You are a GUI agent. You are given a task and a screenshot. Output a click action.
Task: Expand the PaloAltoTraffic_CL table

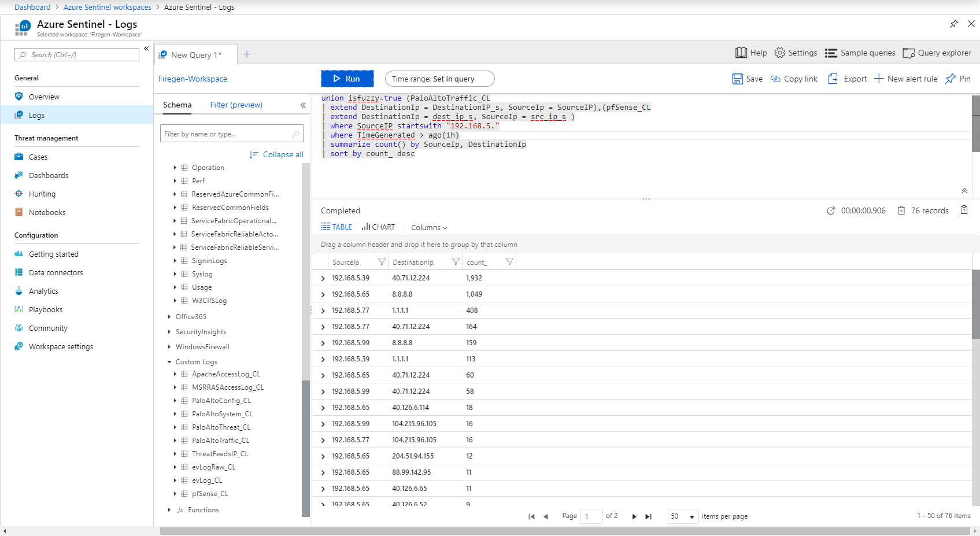coord(175,440)
